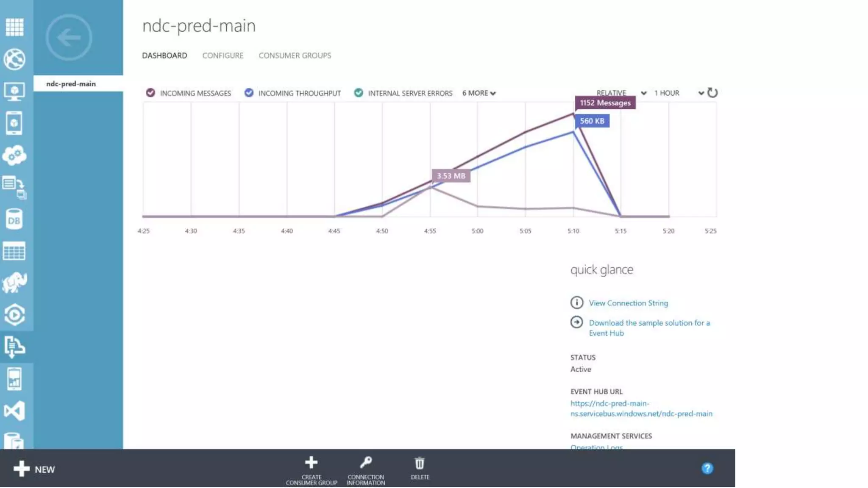This screenshot has height=488, width=868.
Task: Open the all items grid icon in the sidebar
Action: [x=14, y=27]
